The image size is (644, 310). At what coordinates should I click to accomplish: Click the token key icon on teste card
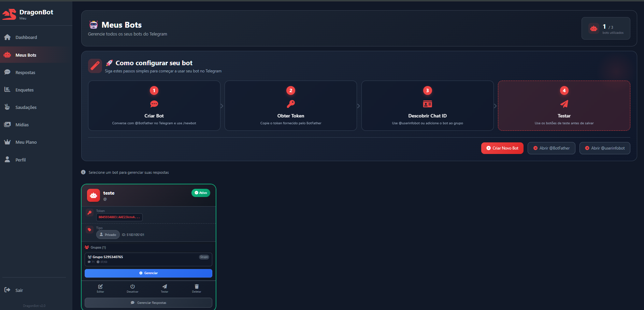(89, 212)
